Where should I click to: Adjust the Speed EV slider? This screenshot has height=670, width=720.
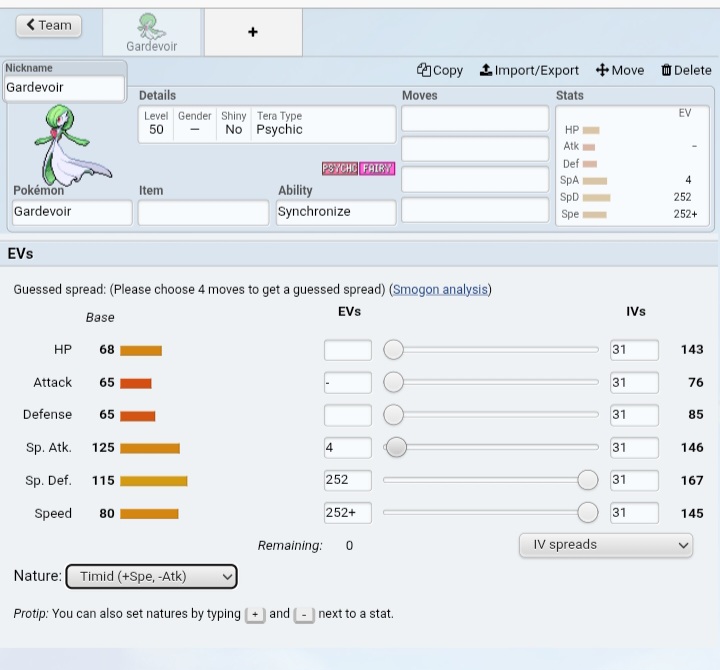(x=491, y=512)
